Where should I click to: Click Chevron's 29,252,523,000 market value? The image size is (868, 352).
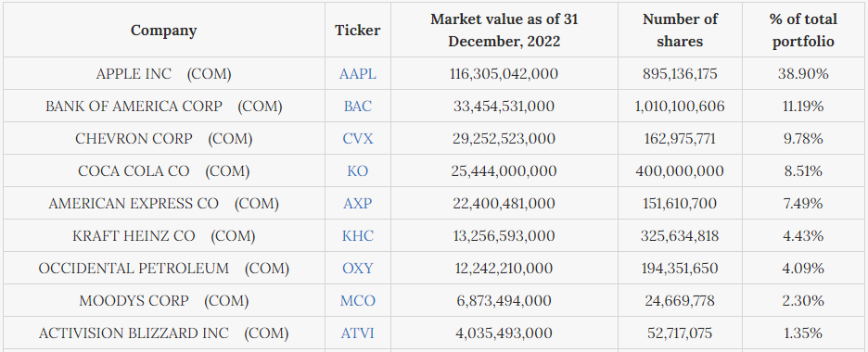tap(504, 138)
